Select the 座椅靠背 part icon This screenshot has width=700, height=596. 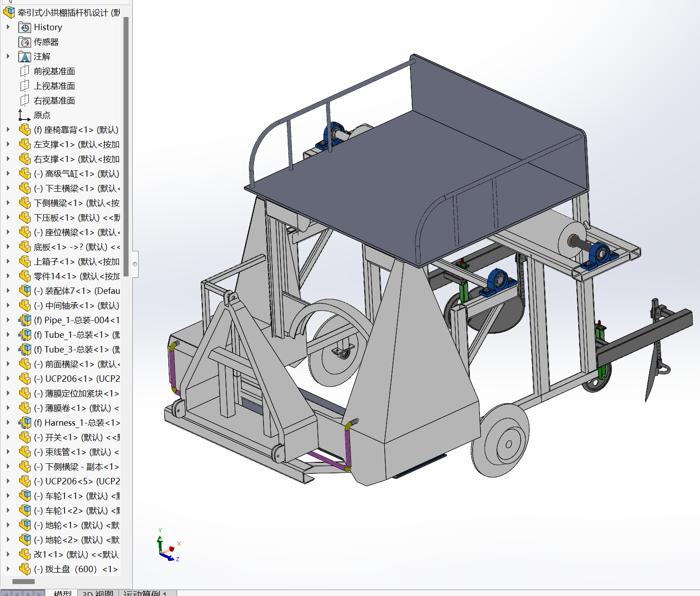click(25, 130)
